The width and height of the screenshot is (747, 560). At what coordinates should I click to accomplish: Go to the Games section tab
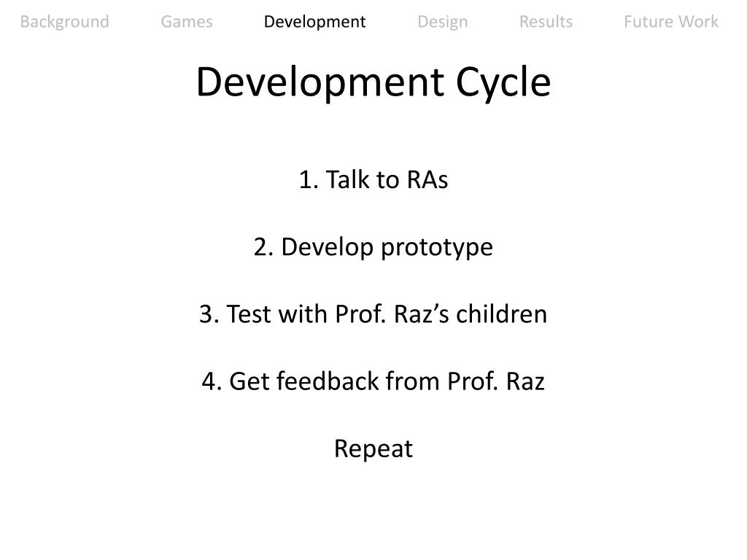(187, 21)
